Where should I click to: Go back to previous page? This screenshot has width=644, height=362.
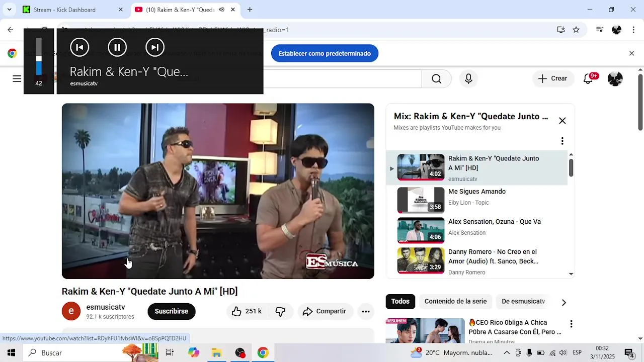point(11,30)
